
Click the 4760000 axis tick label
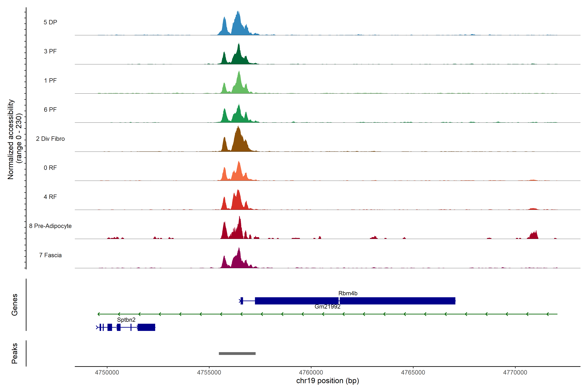311,372
